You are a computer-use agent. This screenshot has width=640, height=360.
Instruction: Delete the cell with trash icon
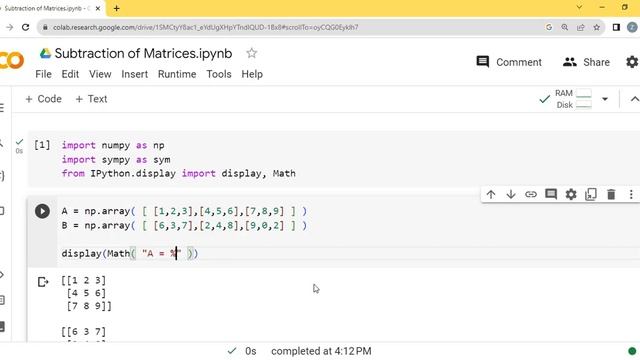point(611,194)
